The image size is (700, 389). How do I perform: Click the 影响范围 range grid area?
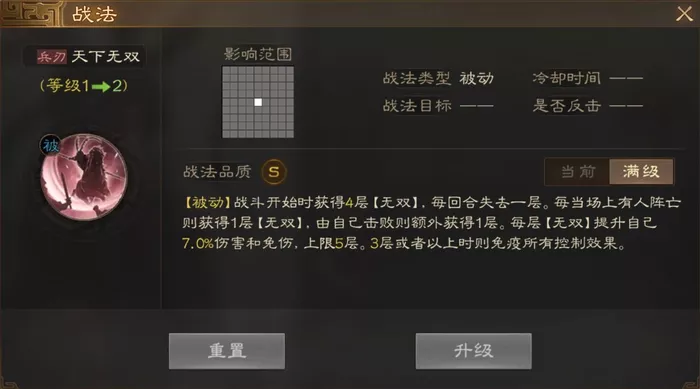click(x=258, y=102)
